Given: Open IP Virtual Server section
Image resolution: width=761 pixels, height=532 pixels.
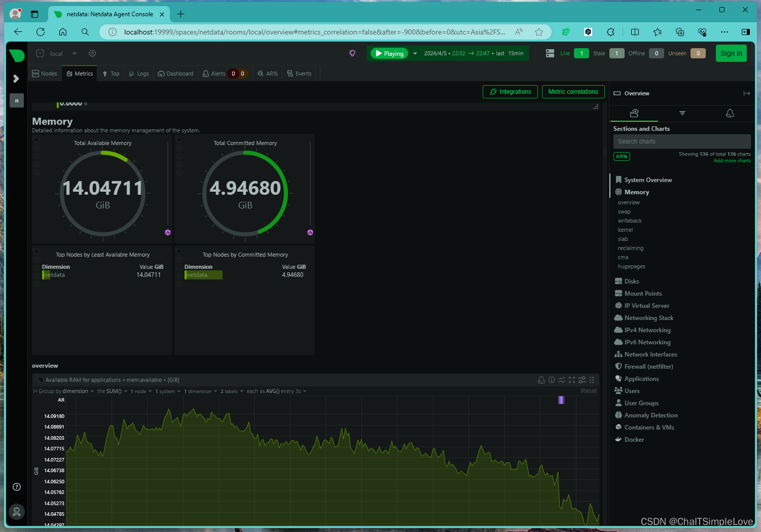Looking at the screenshot, I should [x=647, y=306].
